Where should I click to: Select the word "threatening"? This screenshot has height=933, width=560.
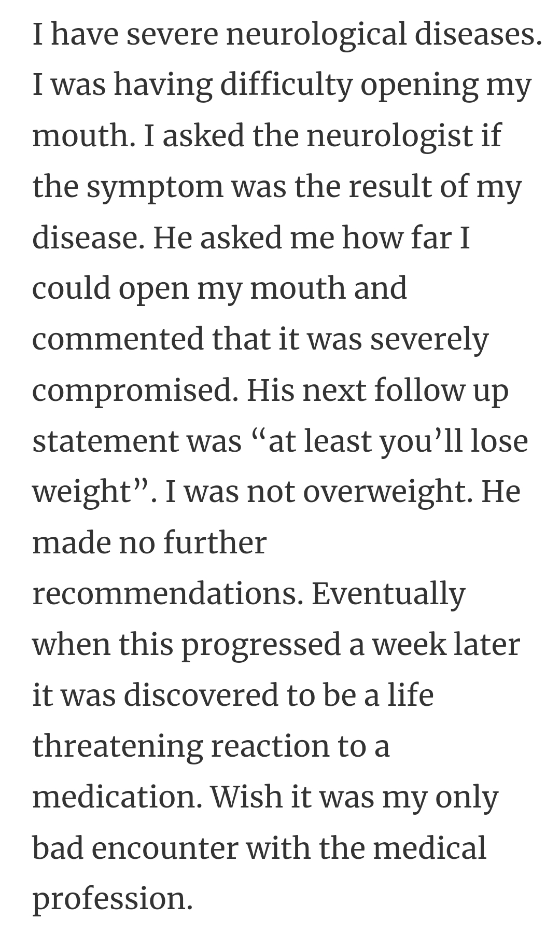(117, 746)
